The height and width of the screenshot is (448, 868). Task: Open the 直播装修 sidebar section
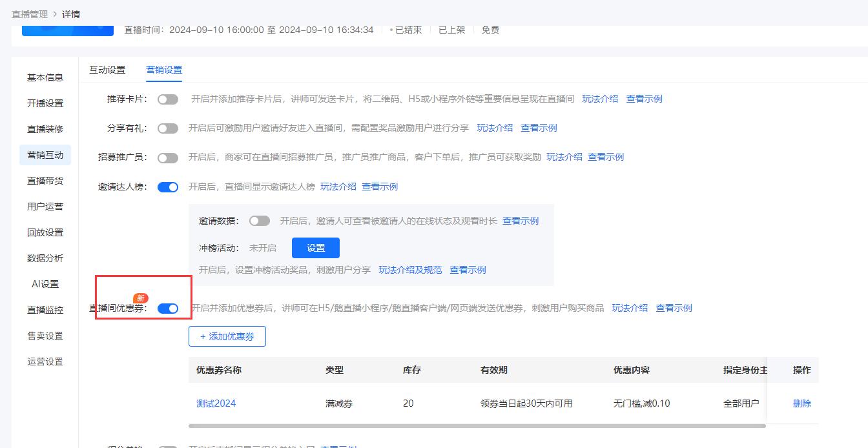tap(45, 128)
